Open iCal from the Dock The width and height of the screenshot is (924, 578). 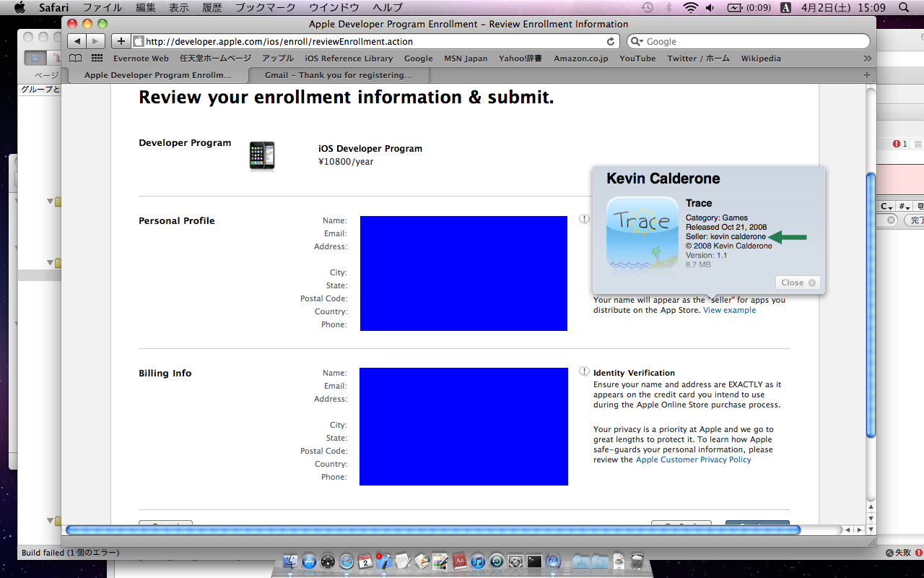[365, 561]
